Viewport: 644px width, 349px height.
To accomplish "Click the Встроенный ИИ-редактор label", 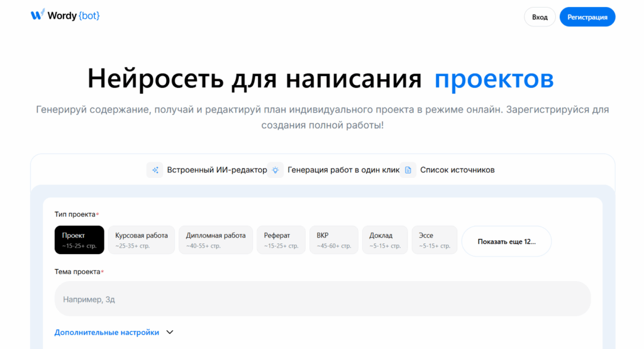I will (x=217, y=170).
